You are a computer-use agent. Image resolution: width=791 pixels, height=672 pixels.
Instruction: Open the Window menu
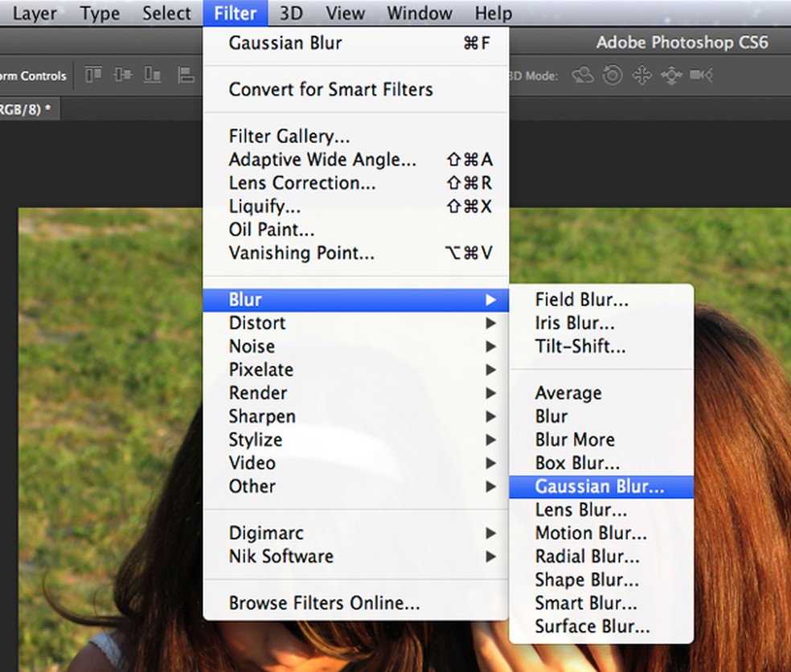tap(419, 14)
